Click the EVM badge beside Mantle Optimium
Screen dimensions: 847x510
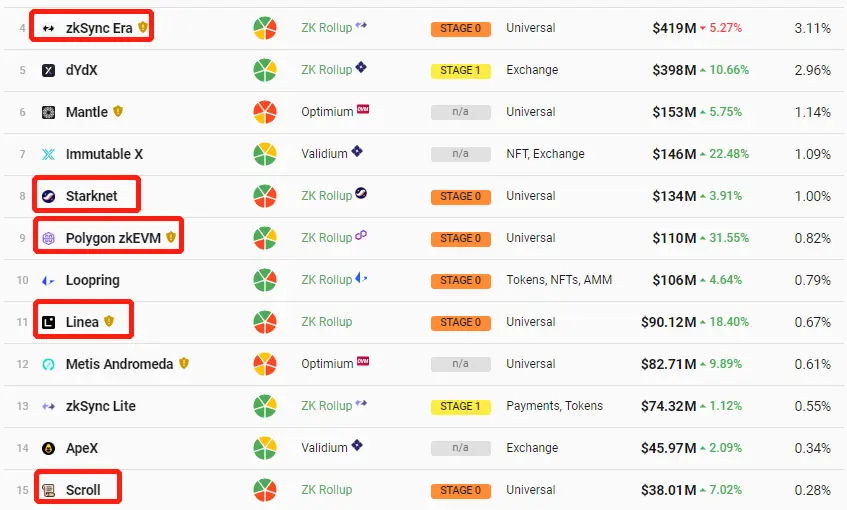(x=363, y=109)
